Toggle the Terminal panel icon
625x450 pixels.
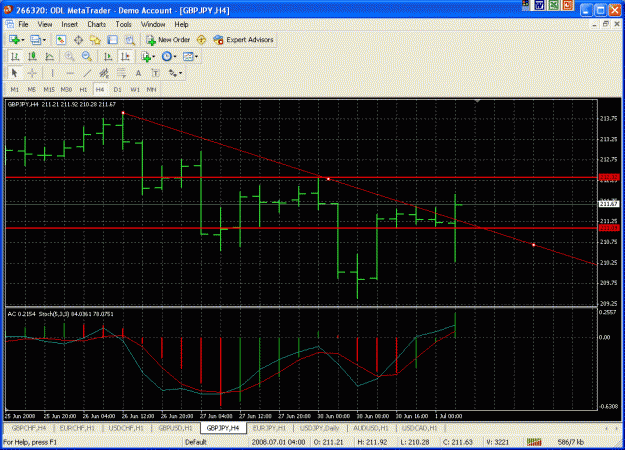(x=112, y=40)
